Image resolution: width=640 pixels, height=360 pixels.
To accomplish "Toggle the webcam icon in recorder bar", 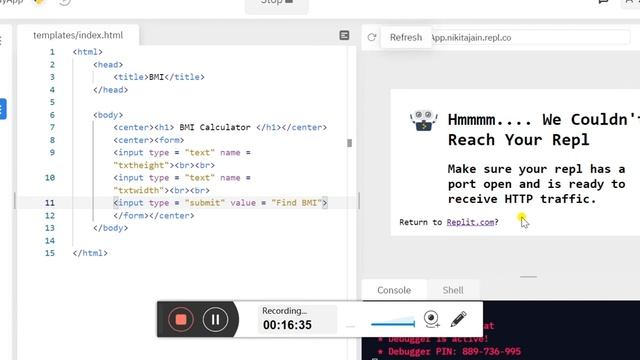I will point(431,319).
